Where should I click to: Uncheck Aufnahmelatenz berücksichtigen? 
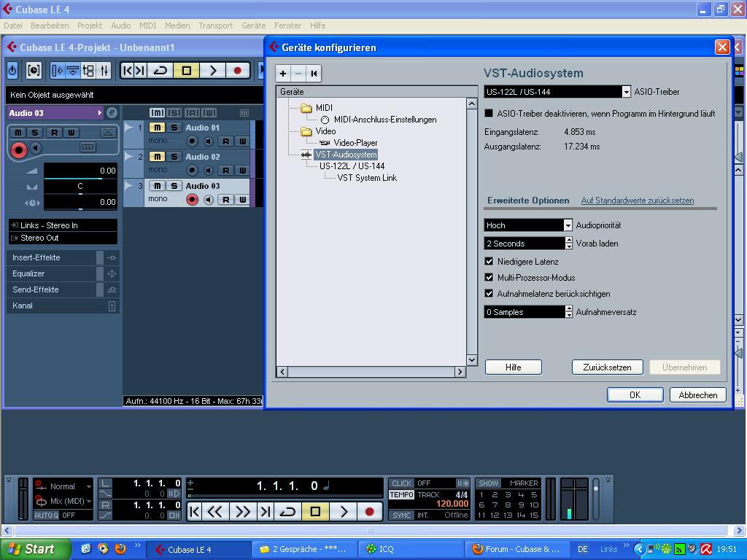click(x=489, y=294)
